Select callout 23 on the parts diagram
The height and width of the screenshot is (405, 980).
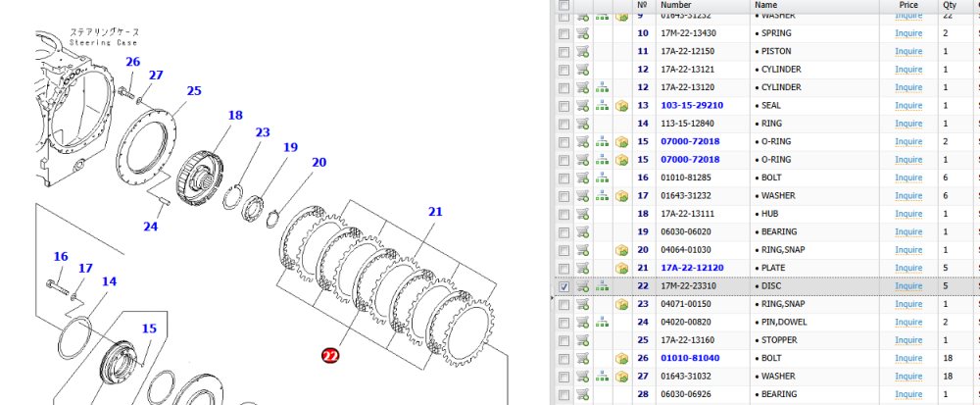(x=263, y=132)
